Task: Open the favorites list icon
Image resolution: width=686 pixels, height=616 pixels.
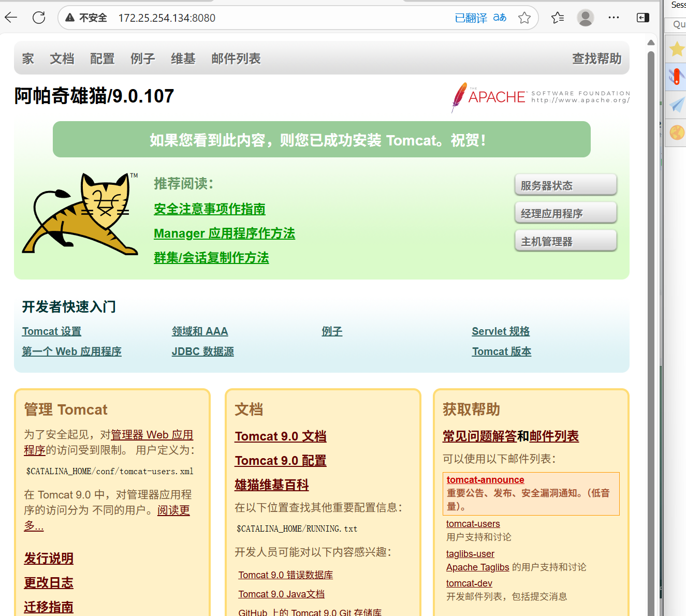Action: coord(558,18)
